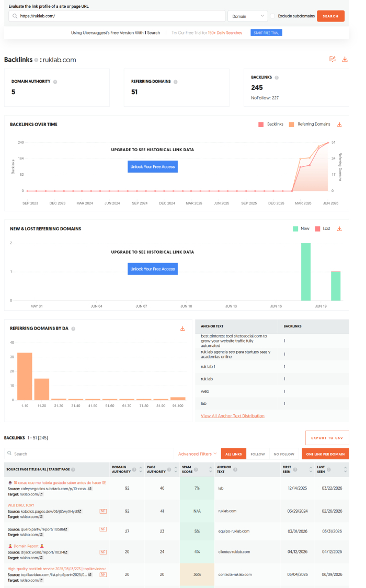Open cafeynegocios.substack.com source in new tab icon
366x588 pixels.
click(x=90, y=489)
